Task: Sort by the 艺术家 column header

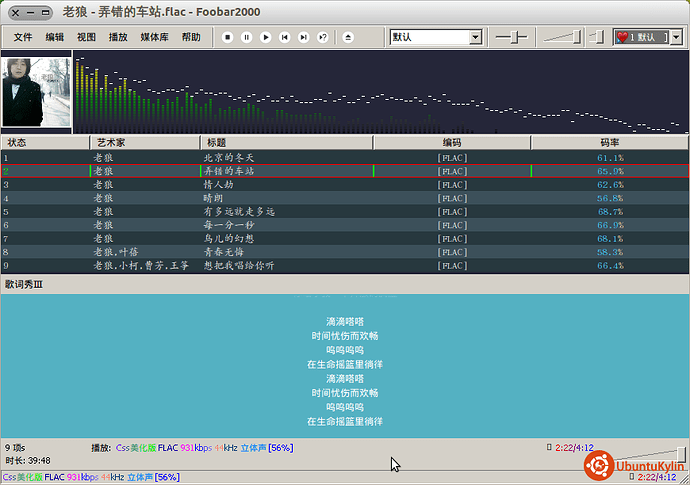Action: click(x=145, y=143)
